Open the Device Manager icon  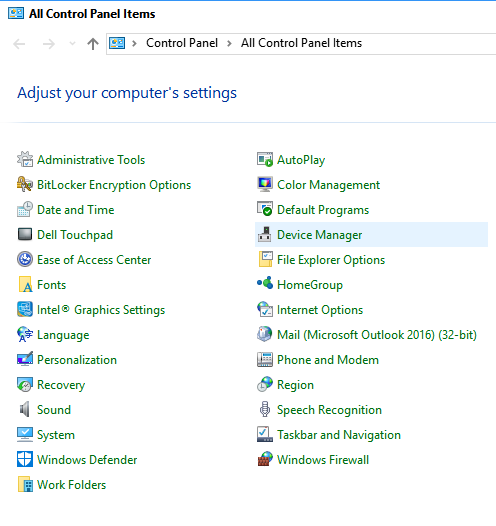[x=265, y=234]
